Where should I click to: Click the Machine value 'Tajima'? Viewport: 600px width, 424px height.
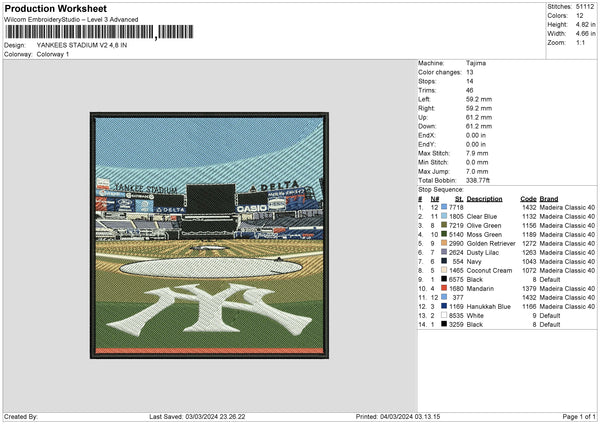click(x=476, y=63)
